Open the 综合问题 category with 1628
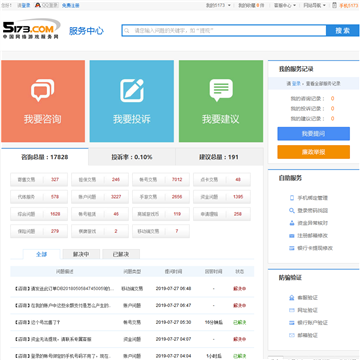This screenshot has width=360, height=360. [x=39, y=214]
